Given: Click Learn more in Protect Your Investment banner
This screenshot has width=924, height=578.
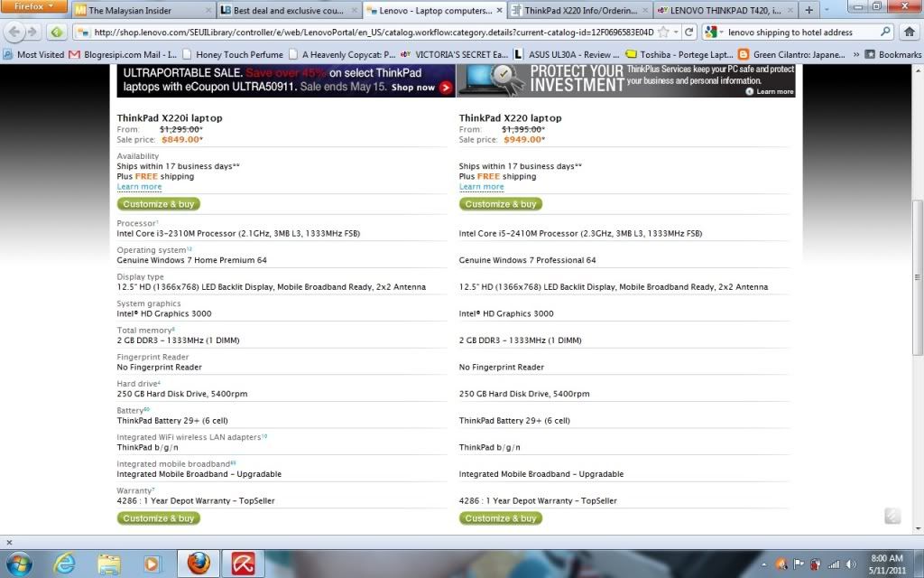Looking at the screenshot, I should click(770, 91).
